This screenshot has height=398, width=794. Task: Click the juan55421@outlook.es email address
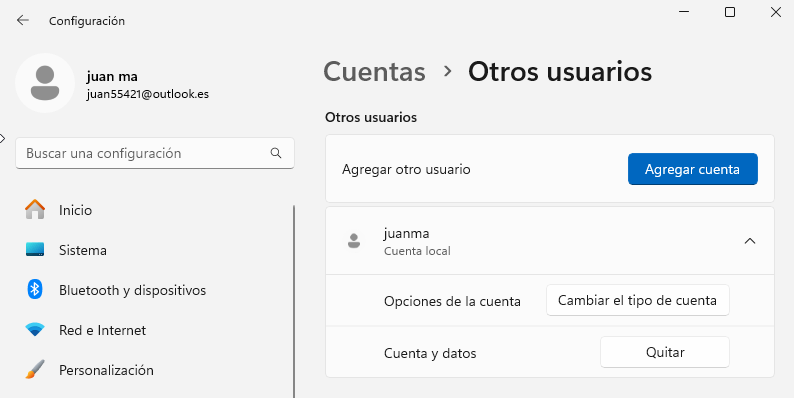pyautogui.click(x=148, y=94)
